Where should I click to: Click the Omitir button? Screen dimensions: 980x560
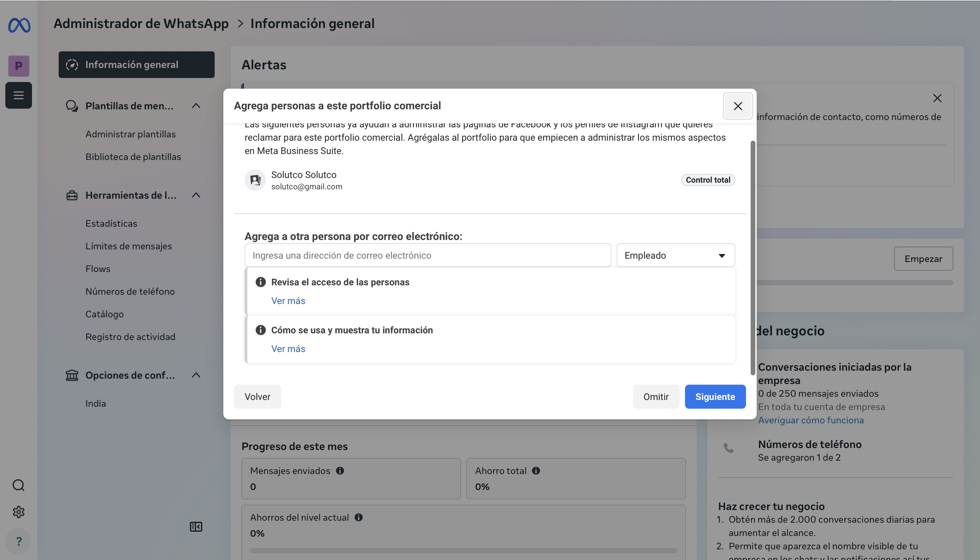(x=656, y=397)
